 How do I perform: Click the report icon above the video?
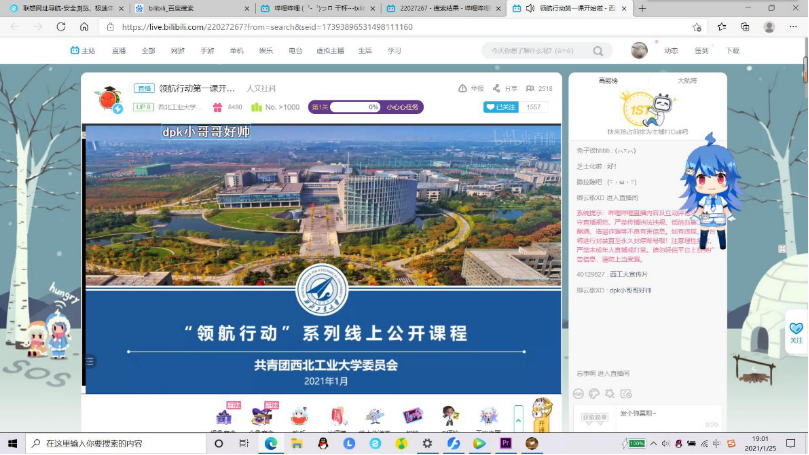pos(463,88)
